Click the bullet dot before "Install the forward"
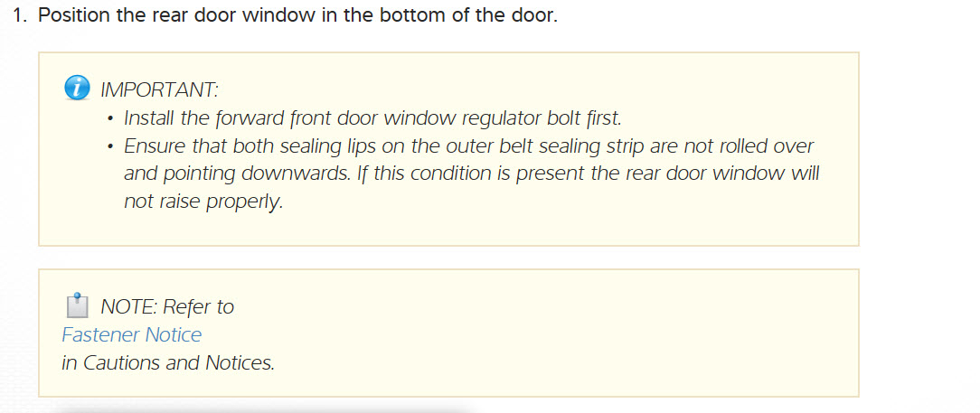Screen dimensions: 980x413 tap(109, 119)
